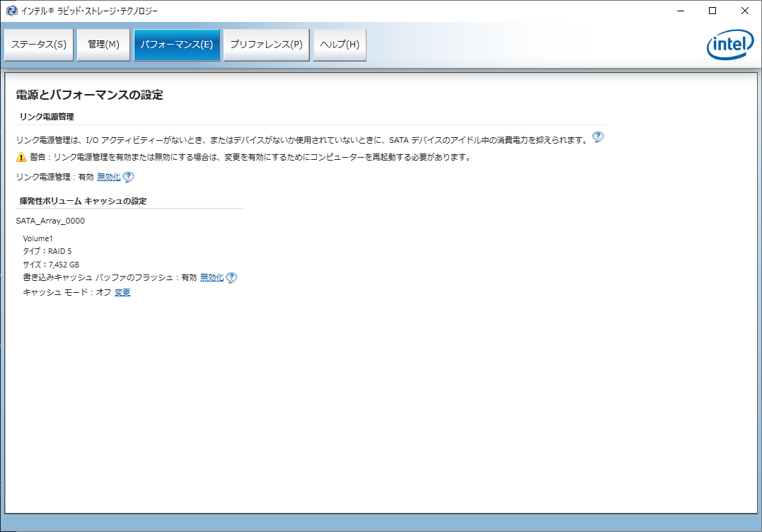Click the 警告 restart warning message text
The height and width of the screenshot is (532, 762).
pyautogui.click(x=250, y=157)
